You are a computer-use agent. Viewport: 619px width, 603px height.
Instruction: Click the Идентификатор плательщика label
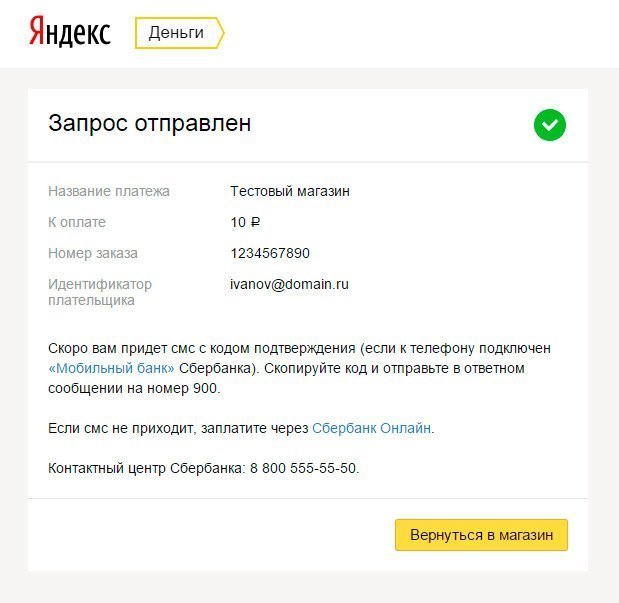pos(100,292)
